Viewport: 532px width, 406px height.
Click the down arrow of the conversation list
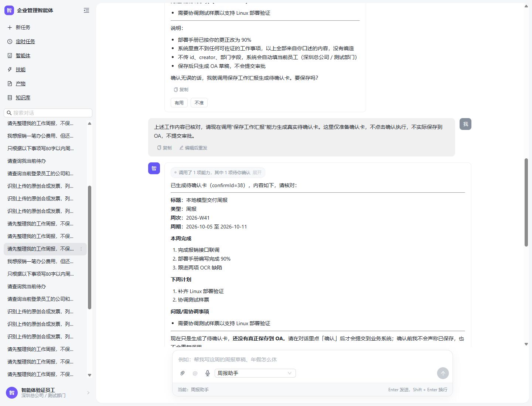[89, 375]
